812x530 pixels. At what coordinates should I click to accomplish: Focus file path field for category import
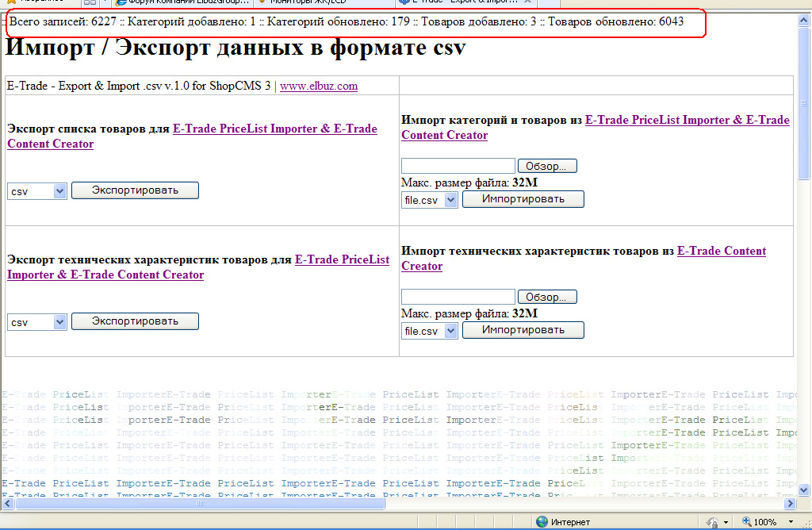[x=458, y=166]
